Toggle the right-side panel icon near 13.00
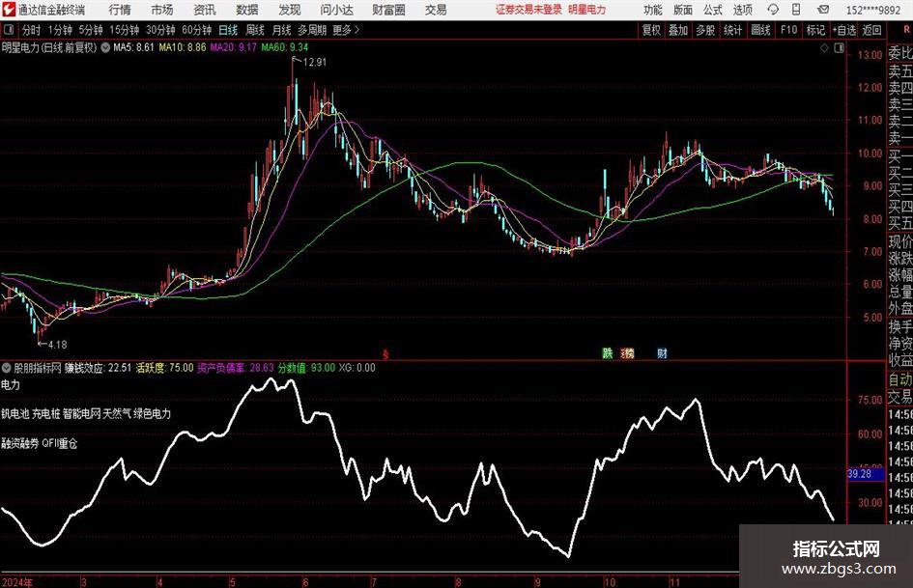913x588 pixels. coord(839,48)
